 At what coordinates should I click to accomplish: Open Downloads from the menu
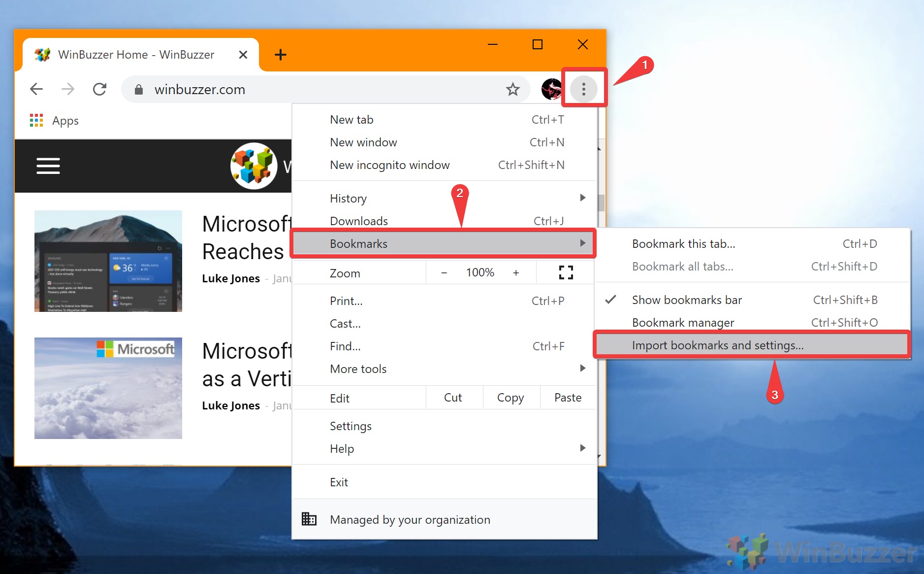444,221
